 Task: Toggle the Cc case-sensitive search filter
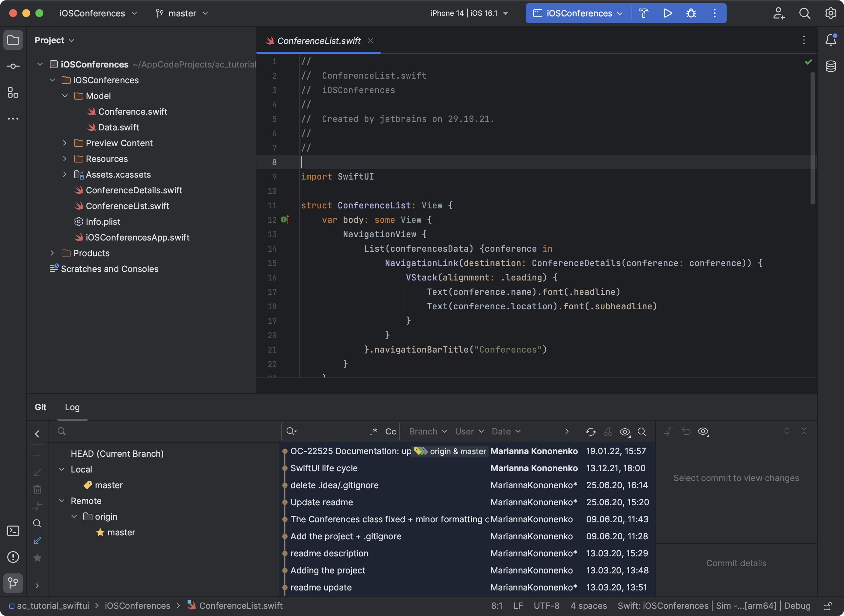[x=391, y=431]
